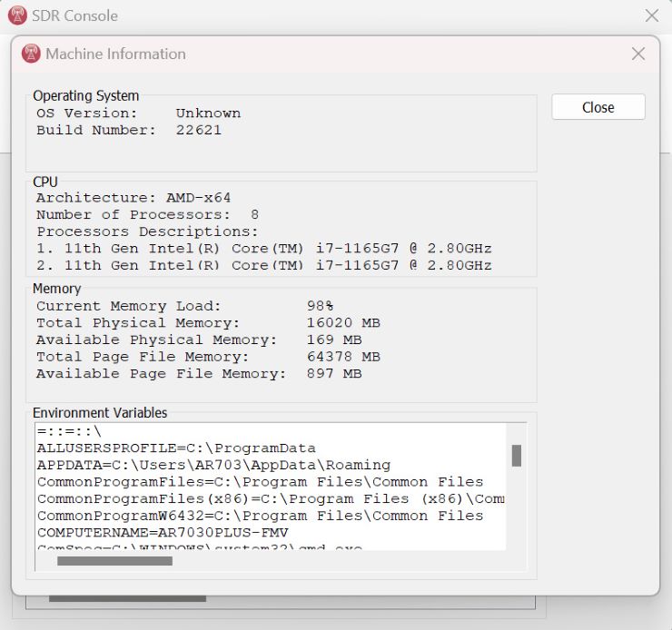Click Number of Processors: 8 line
The height and width of the screenshot is (630, 672).
coord(147,214)
